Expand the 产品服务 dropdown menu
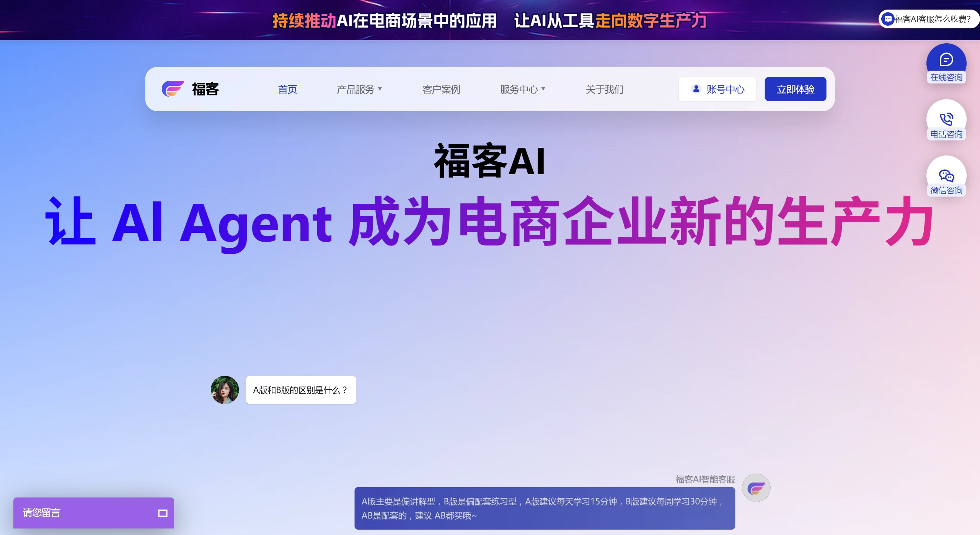The image size is (980, 535). click(x=359, y=89)
